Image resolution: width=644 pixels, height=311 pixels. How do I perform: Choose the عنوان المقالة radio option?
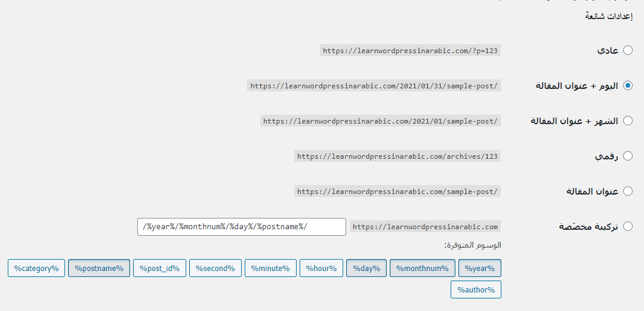(x=627, y=192)
